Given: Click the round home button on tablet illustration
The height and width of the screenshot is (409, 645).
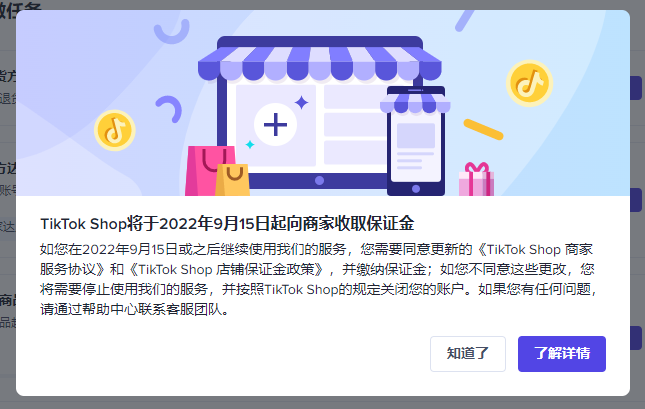Looking at the screenshot, I should (319, 180).
